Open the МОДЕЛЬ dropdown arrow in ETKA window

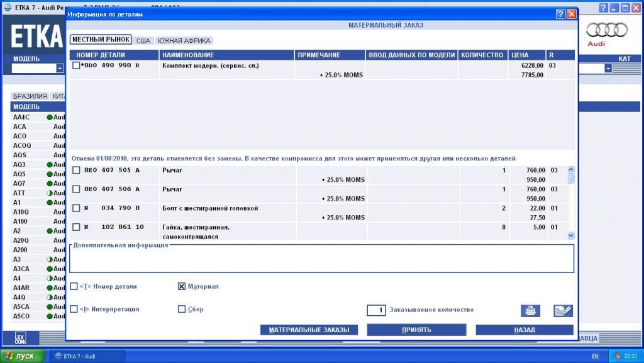pyautogui.click(x=60, y=68)
